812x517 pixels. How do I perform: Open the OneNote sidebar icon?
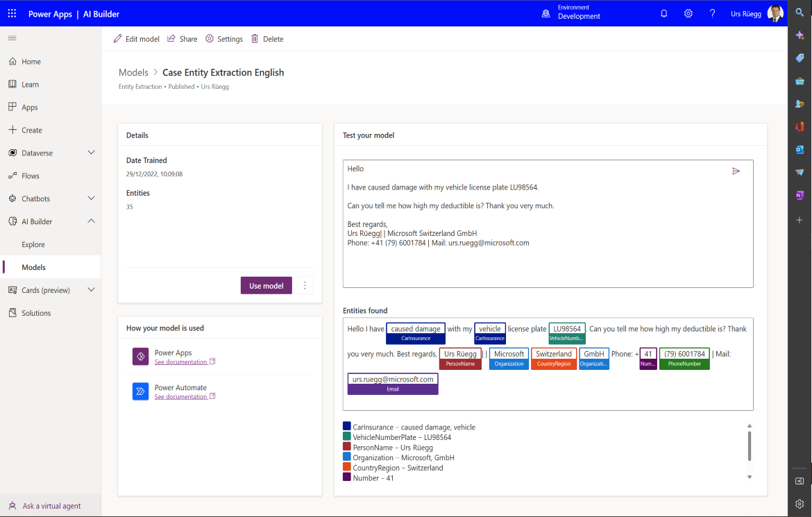[x=800, y=195]
